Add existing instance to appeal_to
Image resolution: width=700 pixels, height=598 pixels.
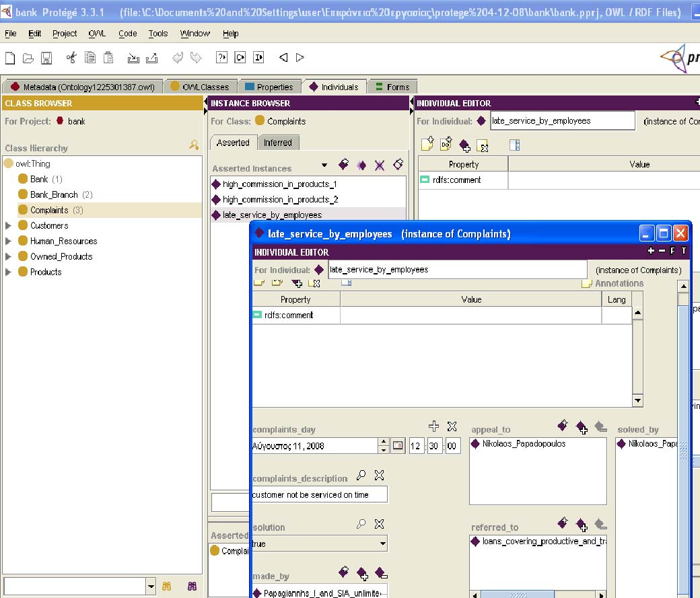(582, 428)
